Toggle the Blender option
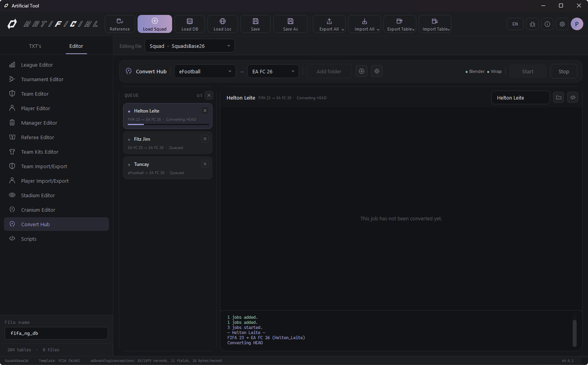The height and width of the screenshot is (365, 588). 475,72
